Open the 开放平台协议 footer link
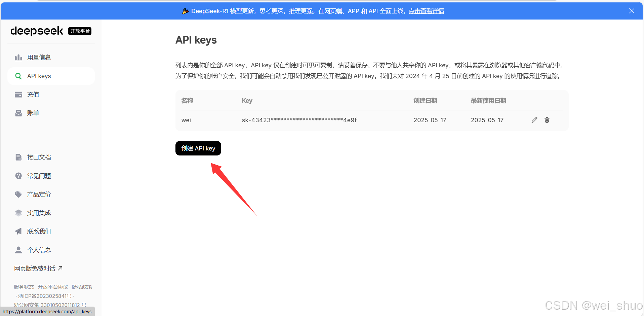Image resolution: width=644 pixels, height=316 pixels. pos(53,287)
